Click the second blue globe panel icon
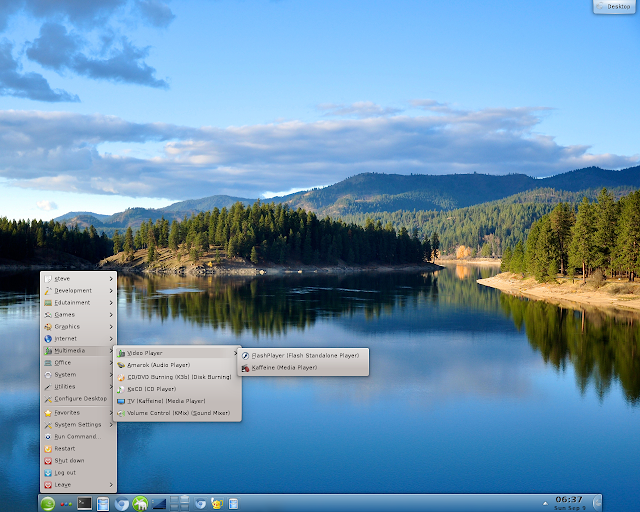This screenshot has height=512, width=640. (x=200, y=504)
